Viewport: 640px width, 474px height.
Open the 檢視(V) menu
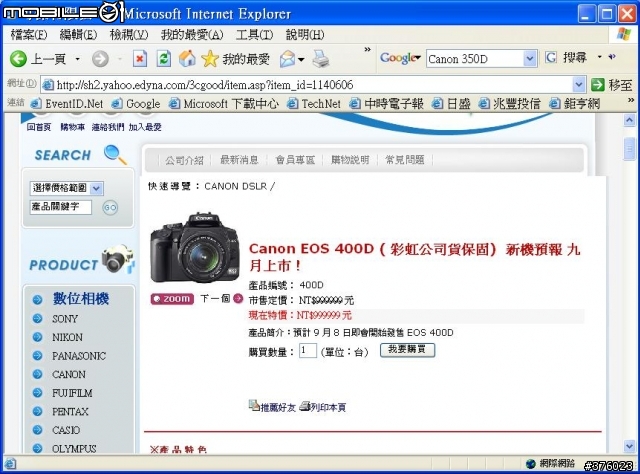(129, 35)
